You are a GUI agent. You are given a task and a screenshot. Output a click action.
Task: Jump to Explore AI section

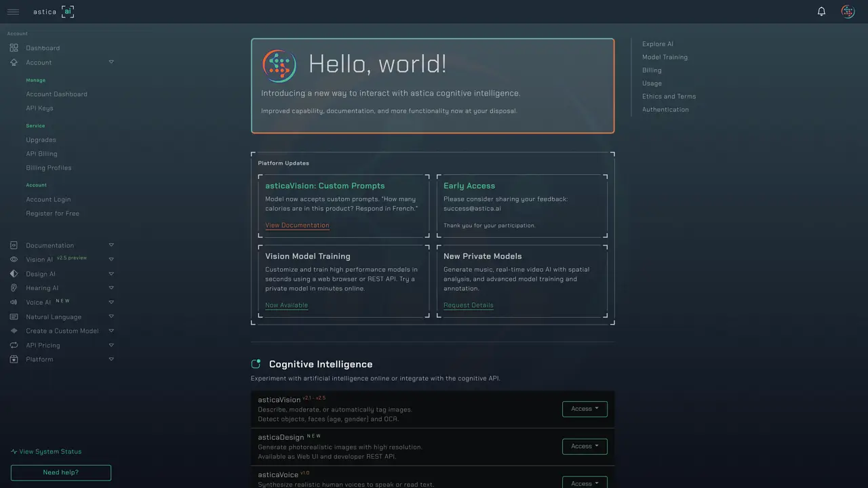658,44
